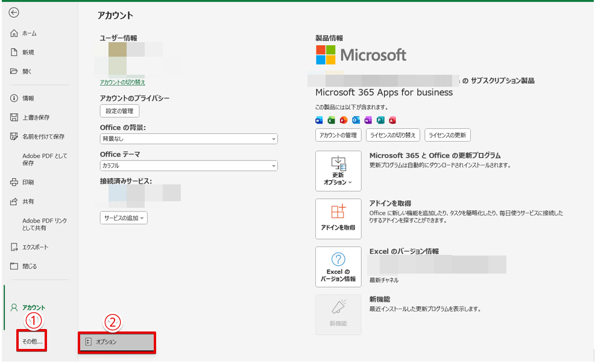Image resolution: width=601 pixels, height=364 pixels.
Task: Click ライセンスの切り替え button
Action: [x=392, y=135]
